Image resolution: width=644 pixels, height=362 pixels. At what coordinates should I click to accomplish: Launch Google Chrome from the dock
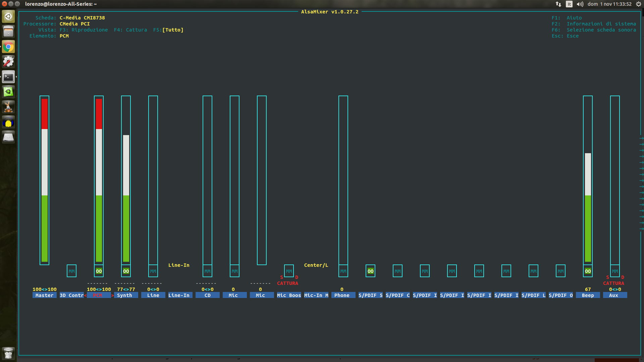point(8,47)
